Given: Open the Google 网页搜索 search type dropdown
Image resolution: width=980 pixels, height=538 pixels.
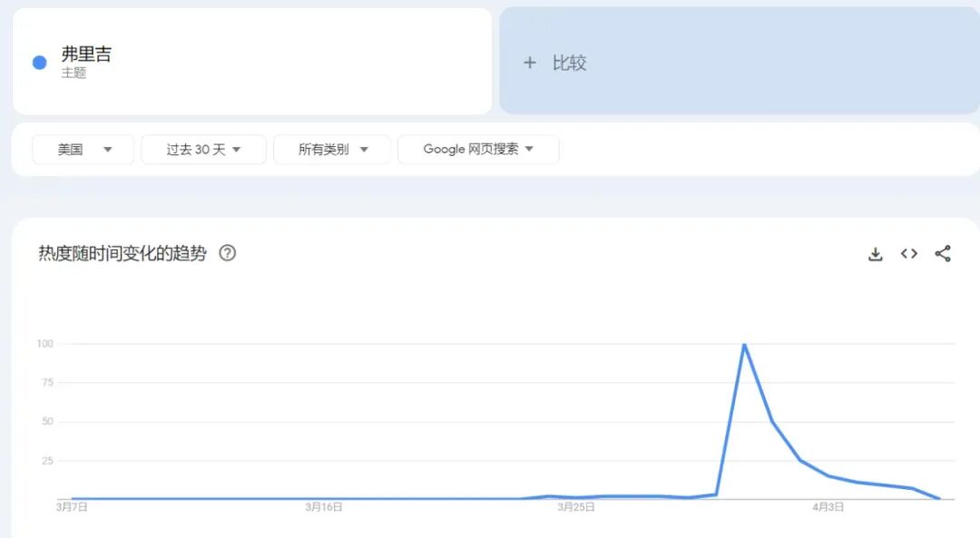Looking at the screenshot, I should [x=478, y=150].
